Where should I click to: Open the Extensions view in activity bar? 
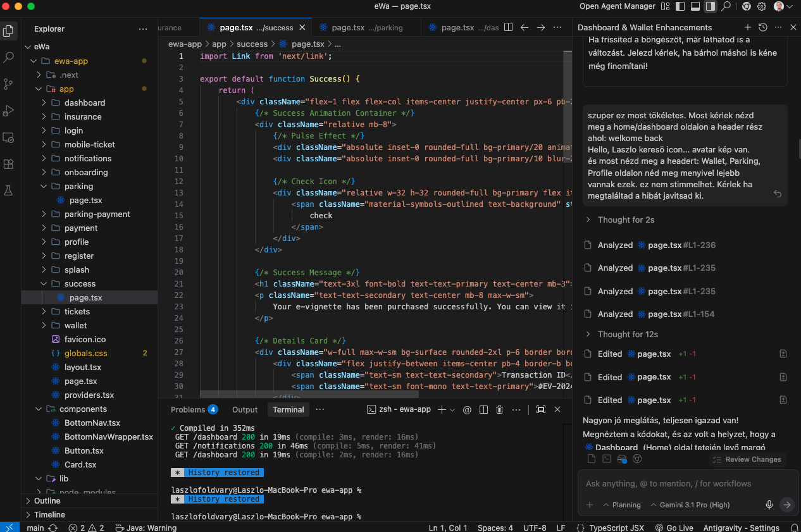coord(9,164)
